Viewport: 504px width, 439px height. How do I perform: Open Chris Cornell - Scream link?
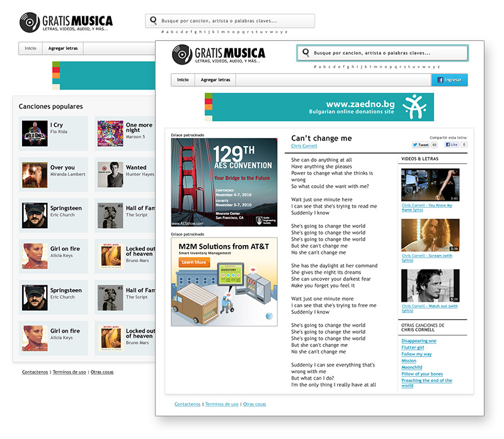point(427,258)
